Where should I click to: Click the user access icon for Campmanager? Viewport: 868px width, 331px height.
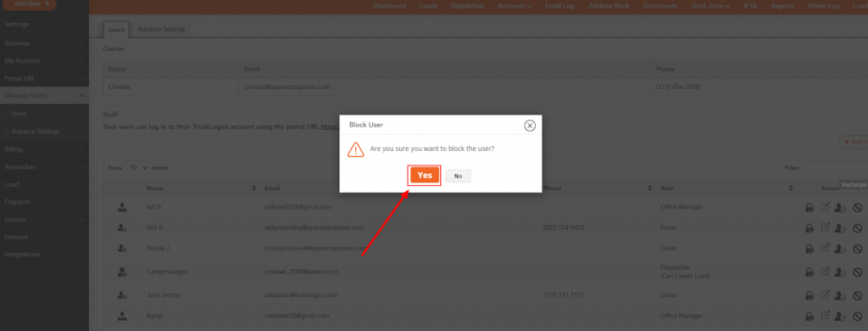click(x=840, y=272)
